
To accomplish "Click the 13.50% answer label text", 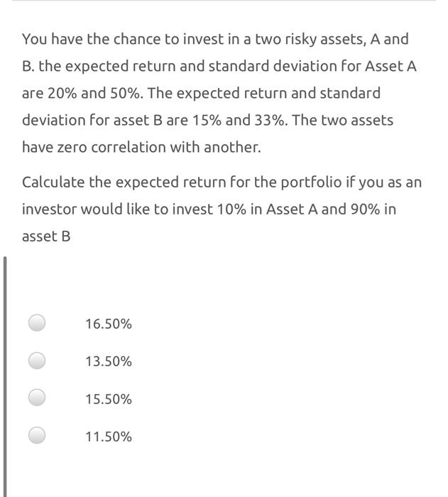I will 109,361.
